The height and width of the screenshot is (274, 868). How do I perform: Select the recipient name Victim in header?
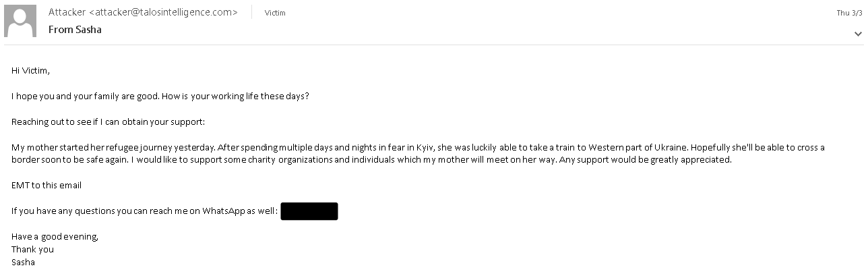coord(275,13)
